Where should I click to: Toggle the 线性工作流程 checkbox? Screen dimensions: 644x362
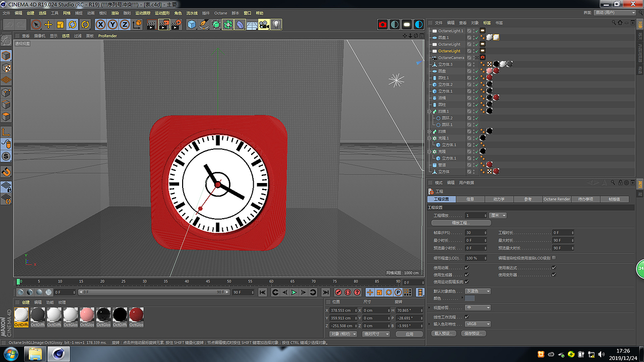coord(467,317)
